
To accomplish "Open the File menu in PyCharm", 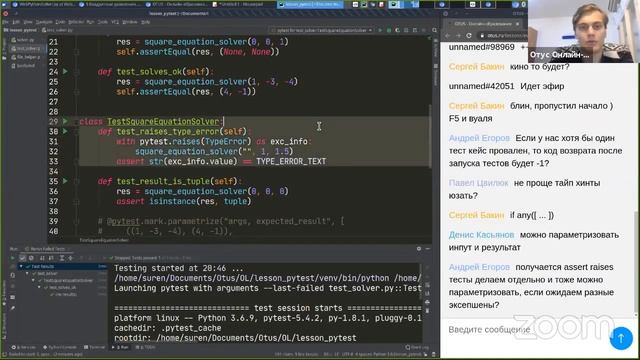I will coord(5,22).
